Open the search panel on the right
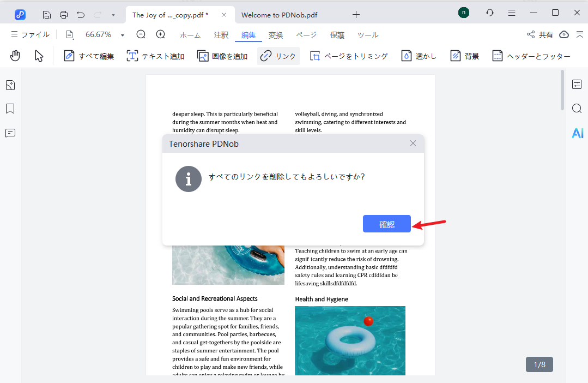Viewport: 588px width, 383px height. coord(577,108)
